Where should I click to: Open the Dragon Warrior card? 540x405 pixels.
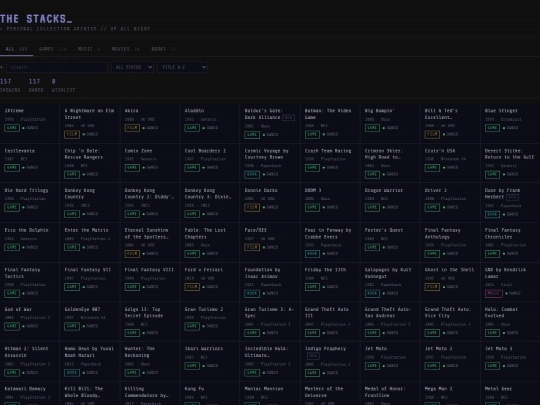coord(390,203)
